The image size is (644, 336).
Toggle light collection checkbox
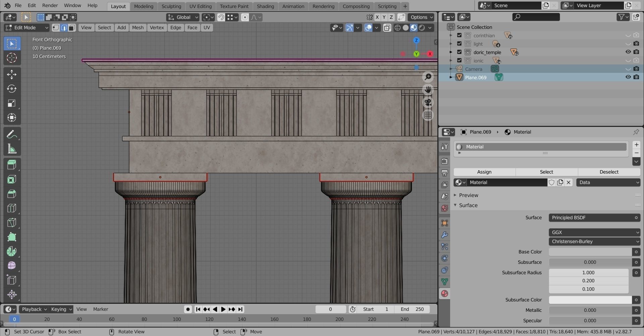[460, 44]
